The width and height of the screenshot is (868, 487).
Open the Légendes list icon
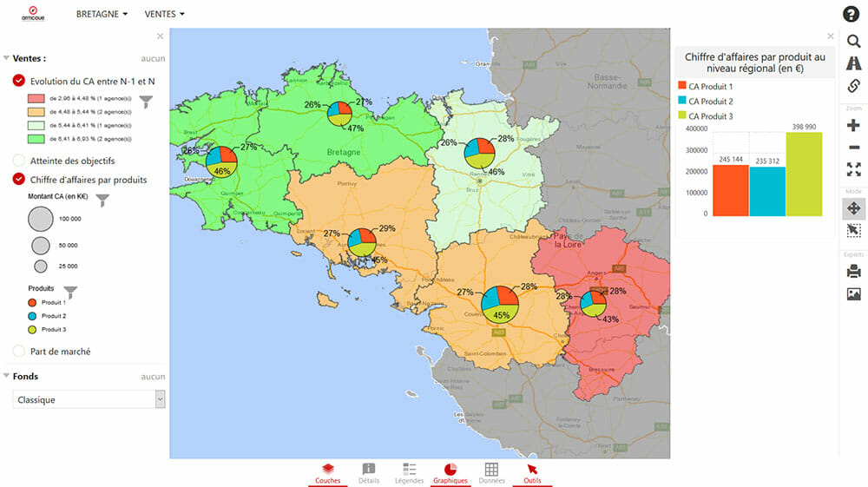[x=409, y=474]
